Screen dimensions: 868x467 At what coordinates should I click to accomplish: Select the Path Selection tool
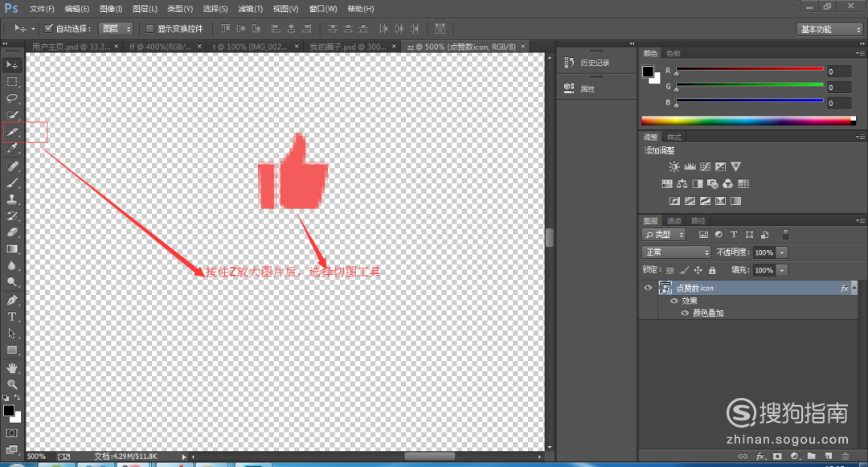click(x=12, y=333)
